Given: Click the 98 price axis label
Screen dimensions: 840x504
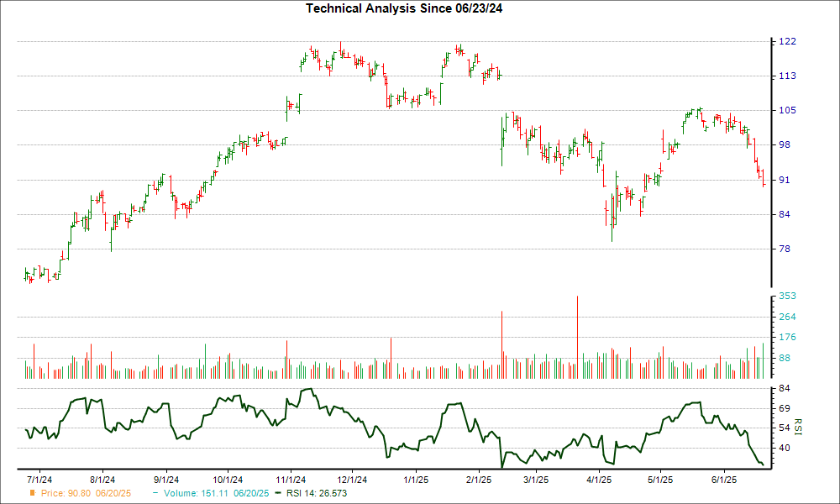Looking at the screenshot, I should pos(785,144).
